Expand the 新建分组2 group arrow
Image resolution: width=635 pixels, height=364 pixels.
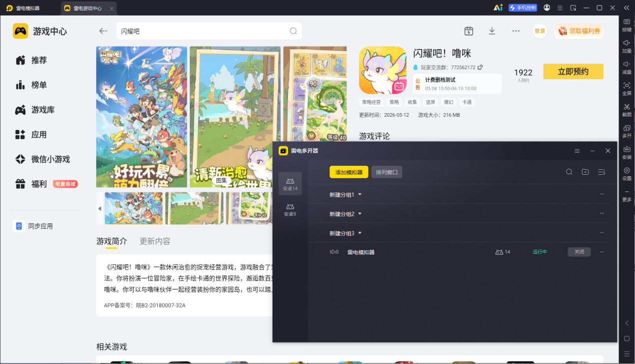[360, 214]
